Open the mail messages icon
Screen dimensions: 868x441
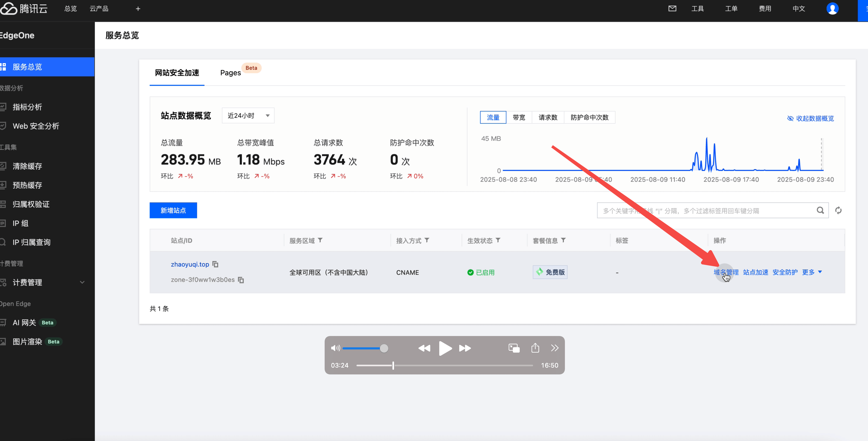pos(672,8)
